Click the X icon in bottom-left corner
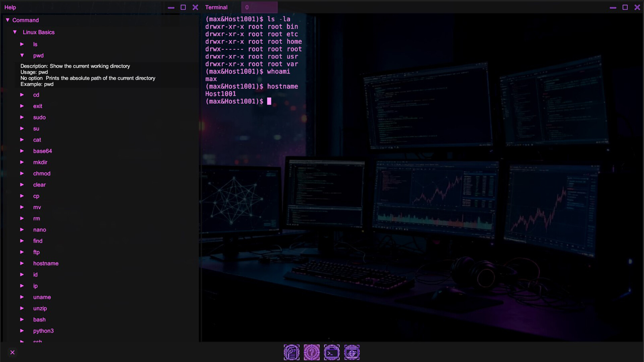 pyautogui.click(x=12, y=352)
